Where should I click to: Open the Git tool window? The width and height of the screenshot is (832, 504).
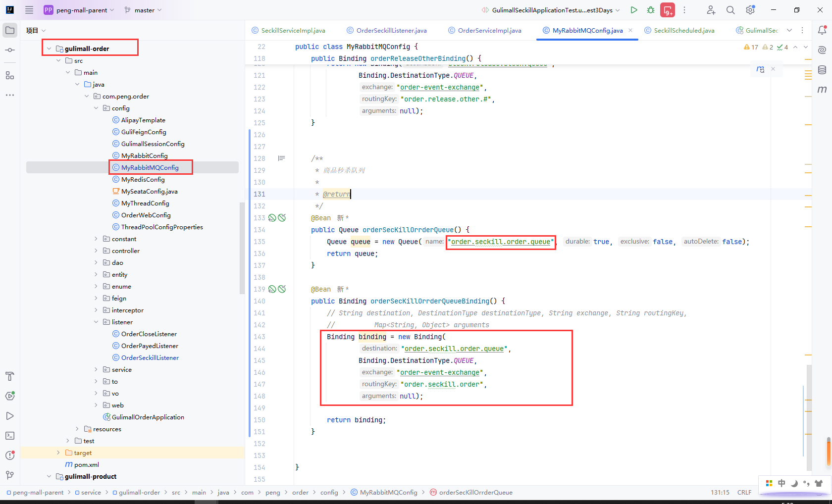[x=10, y=475]
